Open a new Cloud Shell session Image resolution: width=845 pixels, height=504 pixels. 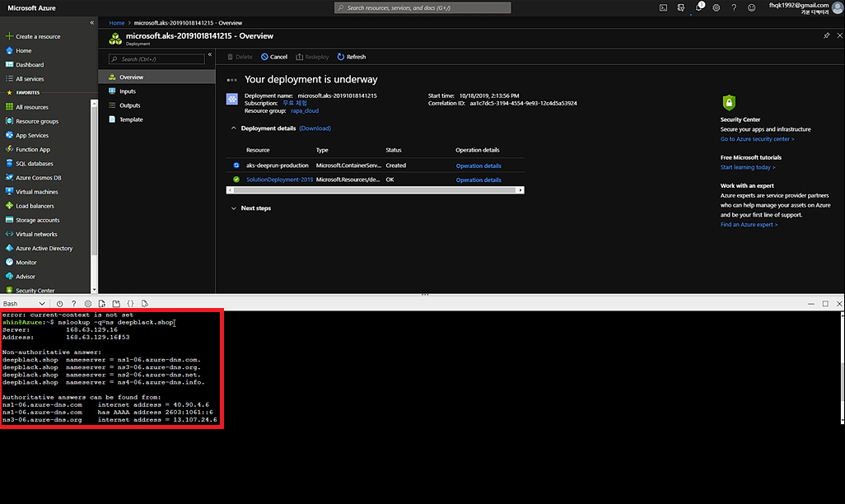tap(116, 304)
